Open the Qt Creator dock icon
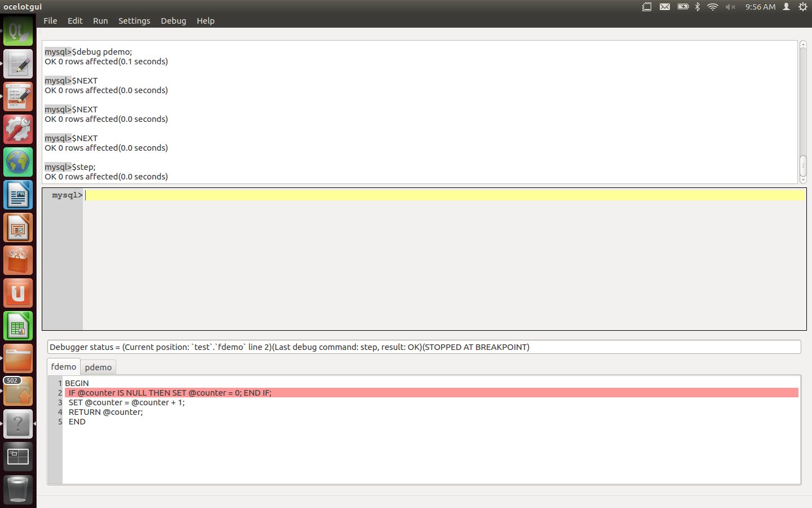The width and height of the screenshot is (812, 508). (x=18, y=32)
